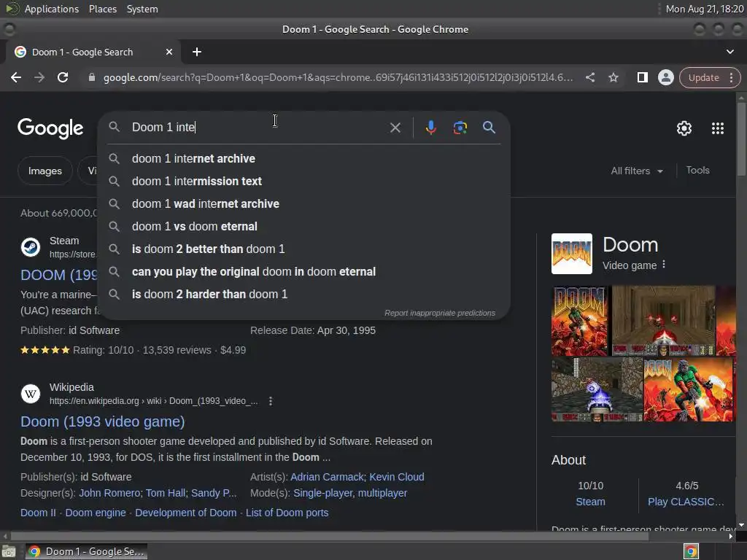Submit search with blue magnifier icon
The image size is (747, 560).
coord(489,127)
